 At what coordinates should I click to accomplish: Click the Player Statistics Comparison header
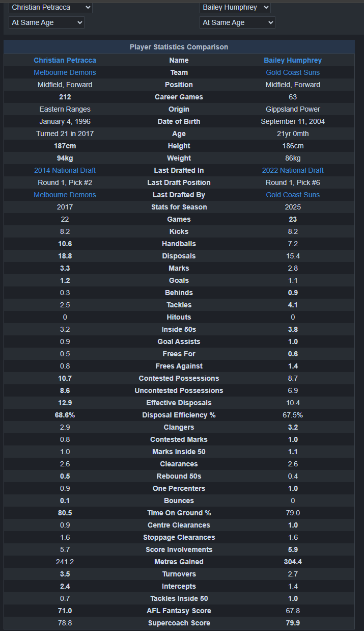(x=179, y=47)
